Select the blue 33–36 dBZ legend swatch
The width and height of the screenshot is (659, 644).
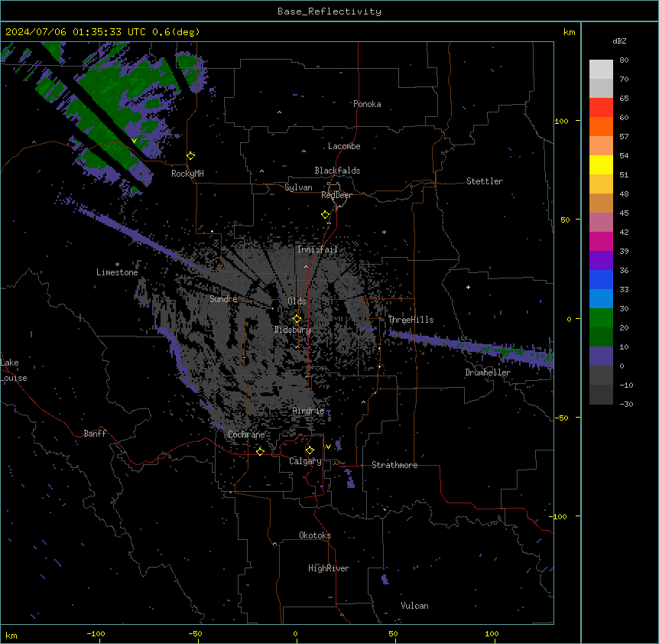pos(601,279)
